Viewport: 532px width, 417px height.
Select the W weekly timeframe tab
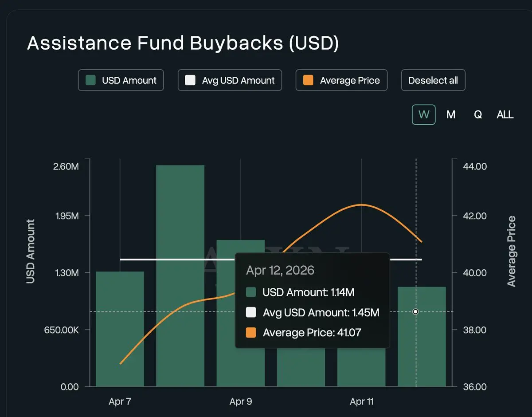[x=424, y=114]
